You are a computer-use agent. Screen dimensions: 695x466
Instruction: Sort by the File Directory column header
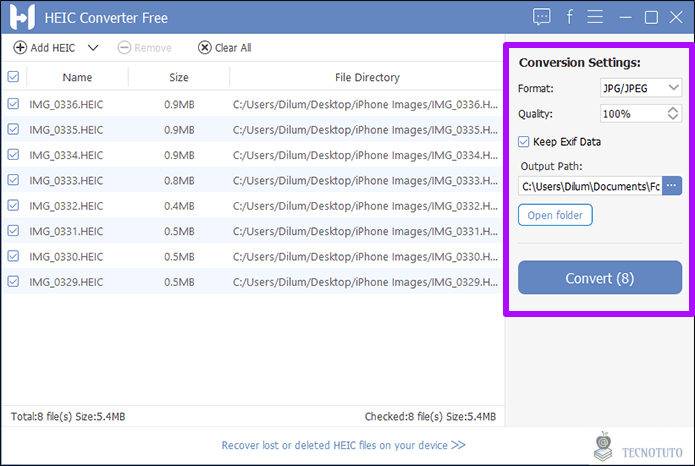[367, 77]
